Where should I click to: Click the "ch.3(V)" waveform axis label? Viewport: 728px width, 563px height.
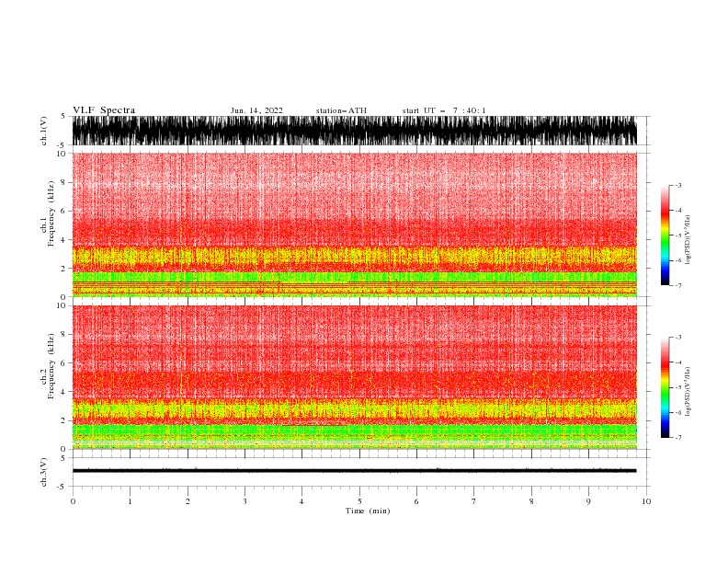click(x=44, y=472)
